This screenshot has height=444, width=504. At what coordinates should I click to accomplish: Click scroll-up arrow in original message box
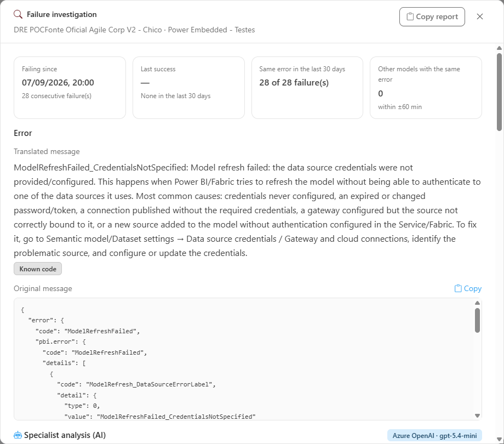[477, 303]
